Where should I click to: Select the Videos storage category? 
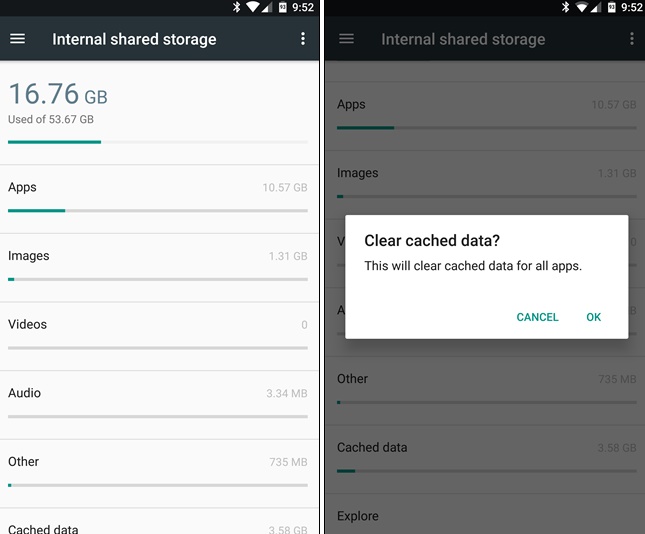[159, 337]
